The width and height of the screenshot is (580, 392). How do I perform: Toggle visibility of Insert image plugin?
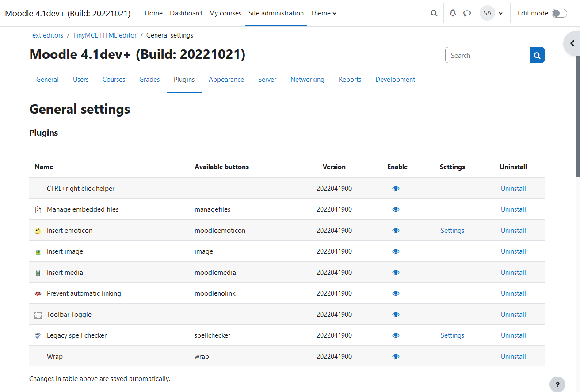tap(396, 251)
